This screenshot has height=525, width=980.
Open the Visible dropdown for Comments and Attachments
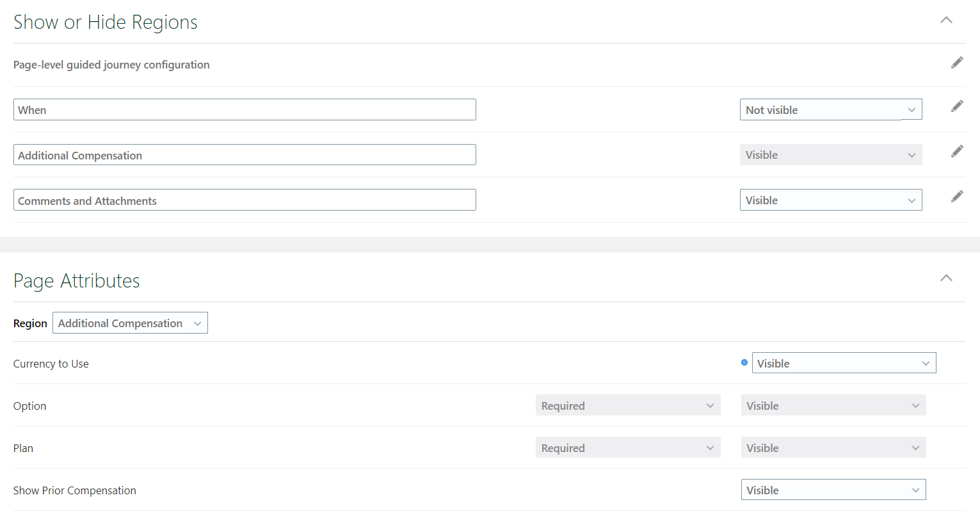(831, 200)
